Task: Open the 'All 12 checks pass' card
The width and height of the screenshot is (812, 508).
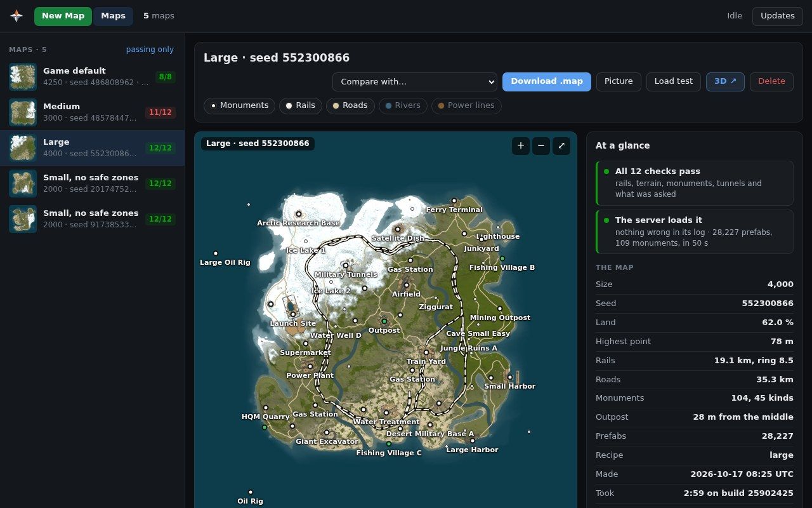Action: 695,183
